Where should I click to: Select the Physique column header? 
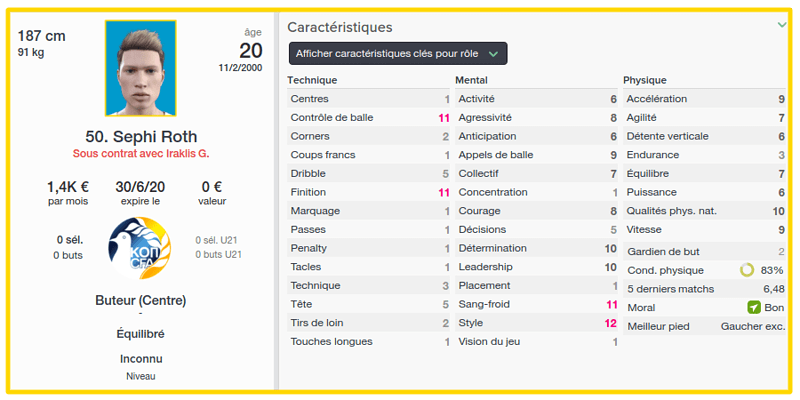[x=645, y=80]
